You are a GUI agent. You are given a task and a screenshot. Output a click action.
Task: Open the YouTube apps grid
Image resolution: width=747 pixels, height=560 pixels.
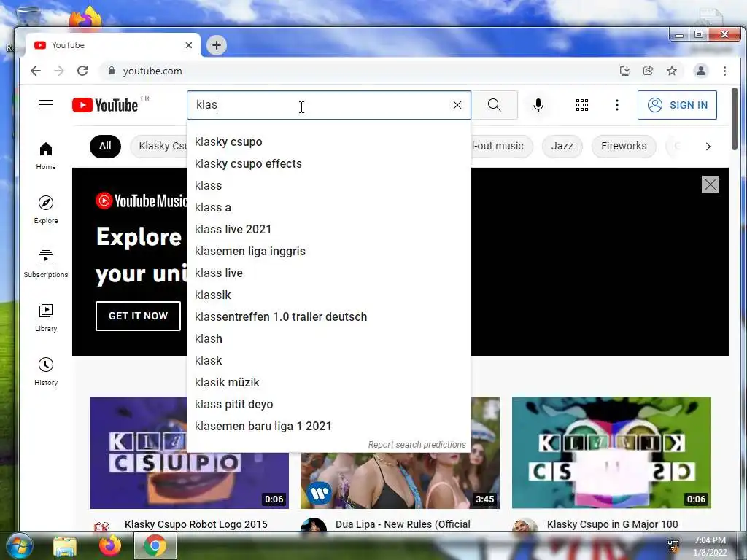pyautogui.click(x=581, y=105)
